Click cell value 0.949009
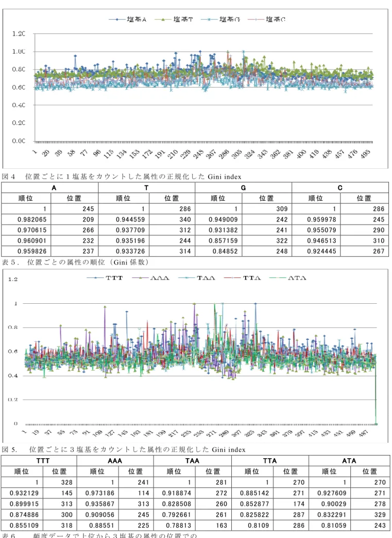 tap(224, 220)
